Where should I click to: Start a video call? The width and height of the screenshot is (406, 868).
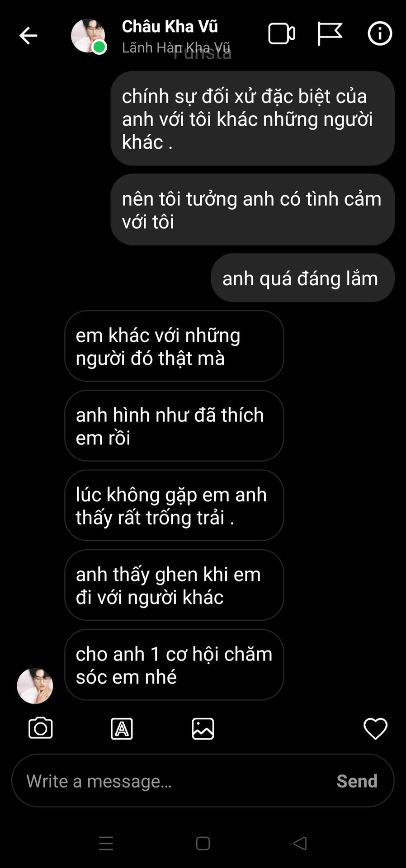[x=282, y=33]
